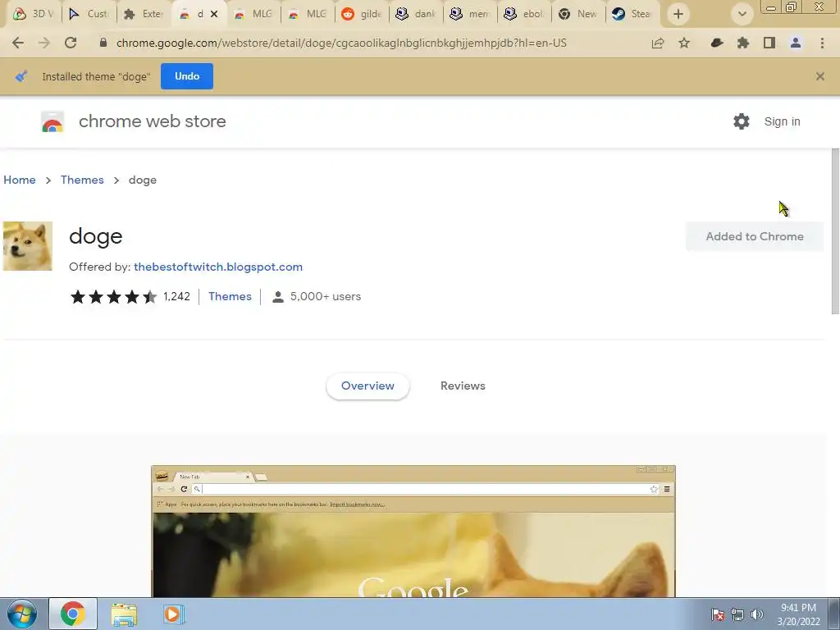This screenshot has height=630, width=840.
Task: Open the Chrome profile avatar
Action: point(796,43)
